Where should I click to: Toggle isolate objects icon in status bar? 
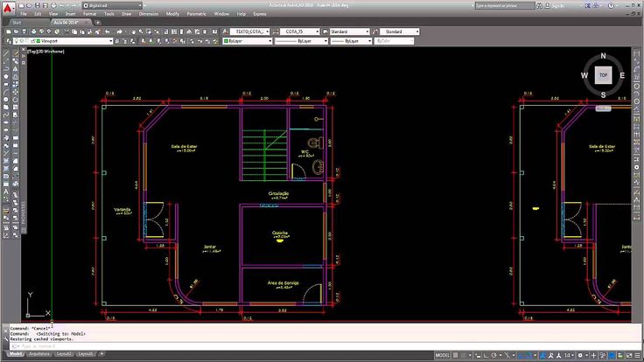pyautogui.click(x=603, y=355)
